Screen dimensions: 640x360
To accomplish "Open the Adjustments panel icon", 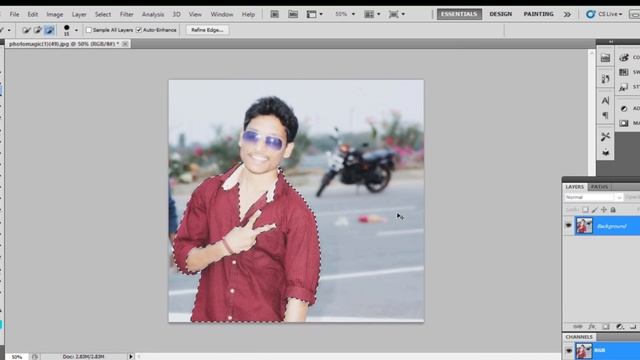I will pos(624,109).
